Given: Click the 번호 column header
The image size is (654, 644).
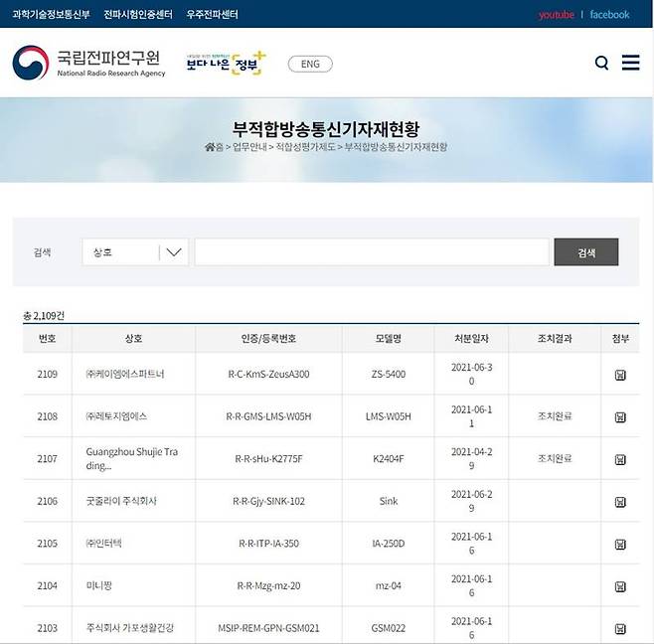Looking at the screenshot, I should pyautogui.click(x=47, y=338).
